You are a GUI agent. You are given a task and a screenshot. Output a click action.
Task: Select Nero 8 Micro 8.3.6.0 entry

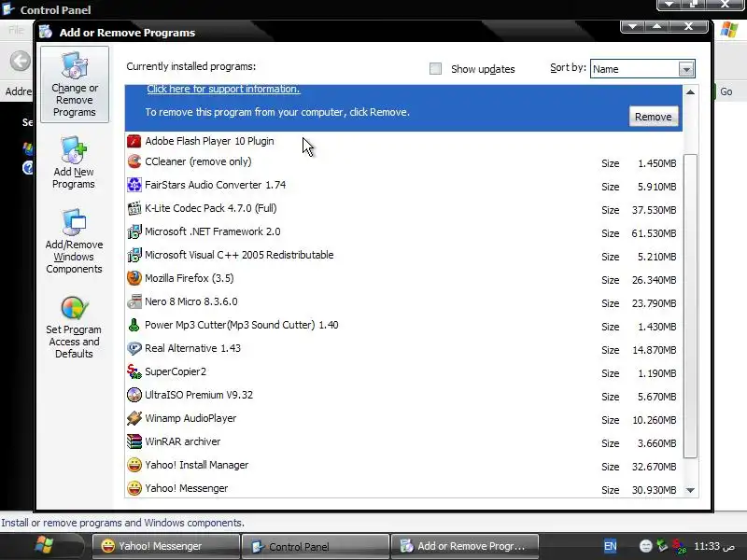404,301
